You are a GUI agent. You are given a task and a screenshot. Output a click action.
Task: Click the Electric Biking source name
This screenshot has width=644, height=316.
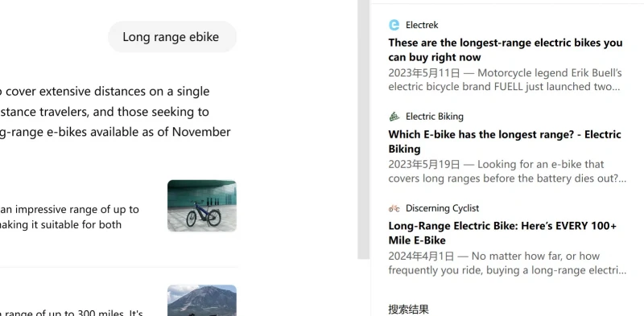pyautogui.click(x=435, y=117)
